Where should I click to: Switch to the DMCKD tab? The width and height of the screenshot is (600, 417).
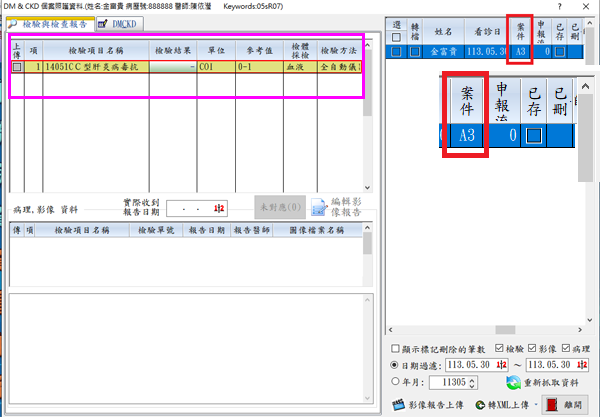tap(118, 23)
